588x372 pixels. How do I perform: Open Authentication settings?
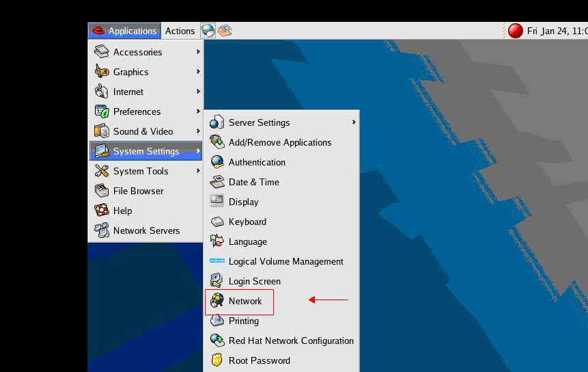coord(281,162)
